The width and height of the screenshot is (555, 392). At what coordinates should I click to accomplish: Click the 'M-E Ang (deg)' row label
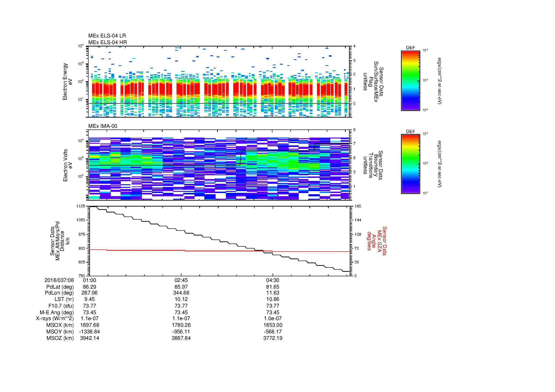(56, 312)
